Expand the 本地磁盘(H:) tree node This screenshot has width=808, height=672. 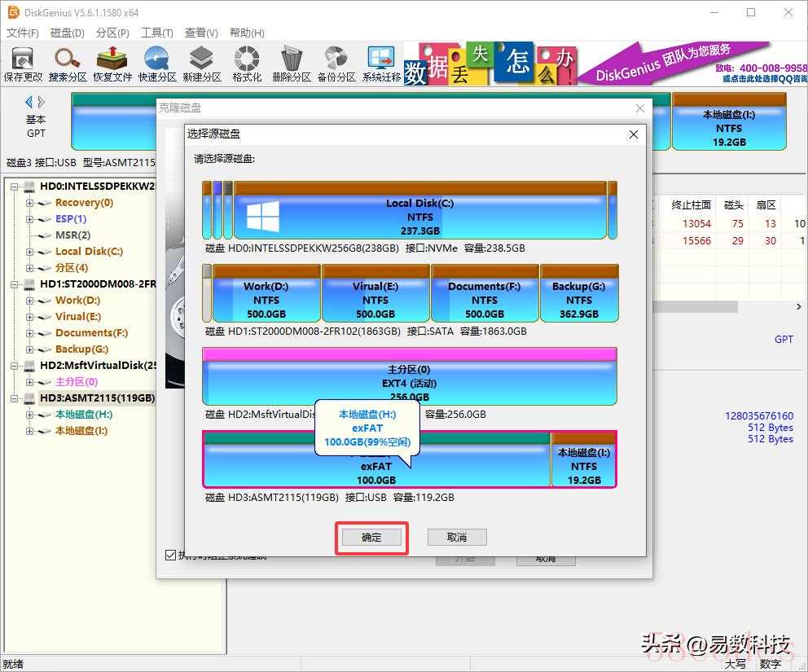point(30,415)
